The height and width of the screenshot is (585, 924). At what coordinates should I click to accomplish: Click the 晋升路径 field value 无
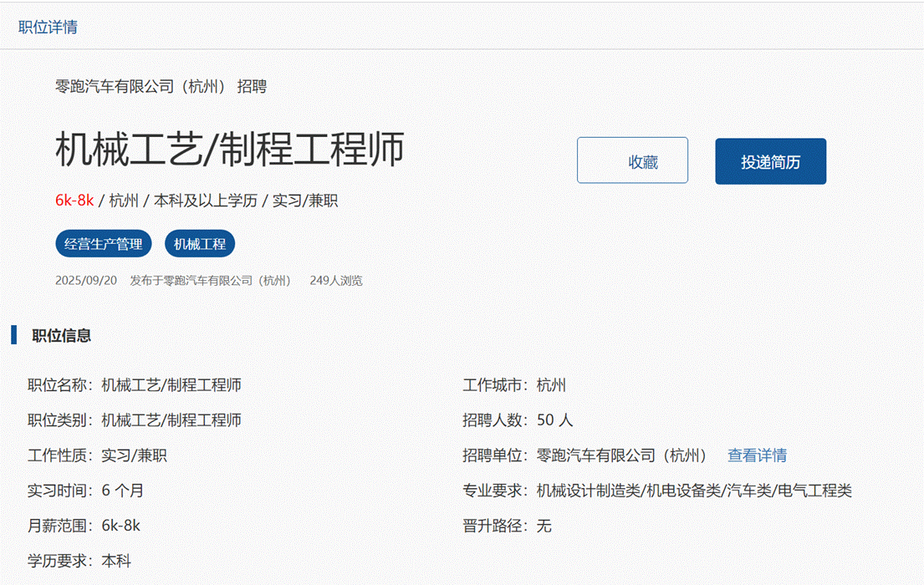[x=544, y=526]
